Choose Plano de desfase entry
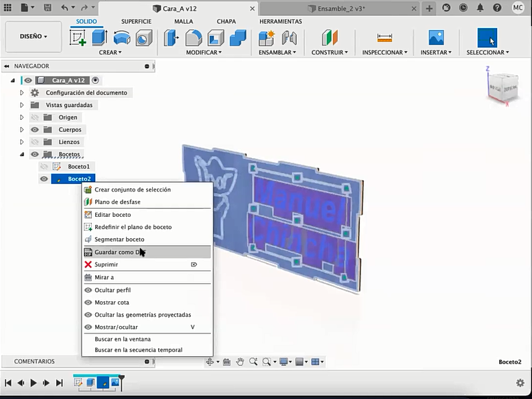Image resolution: width=532 pixels, height=399 pixels. (x=147, y=202)
